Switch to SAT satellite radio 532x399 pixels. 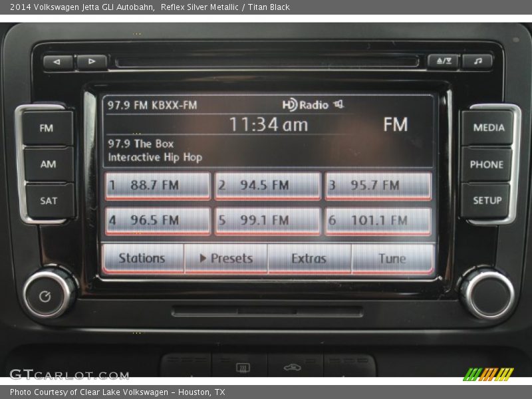point(49,201)
